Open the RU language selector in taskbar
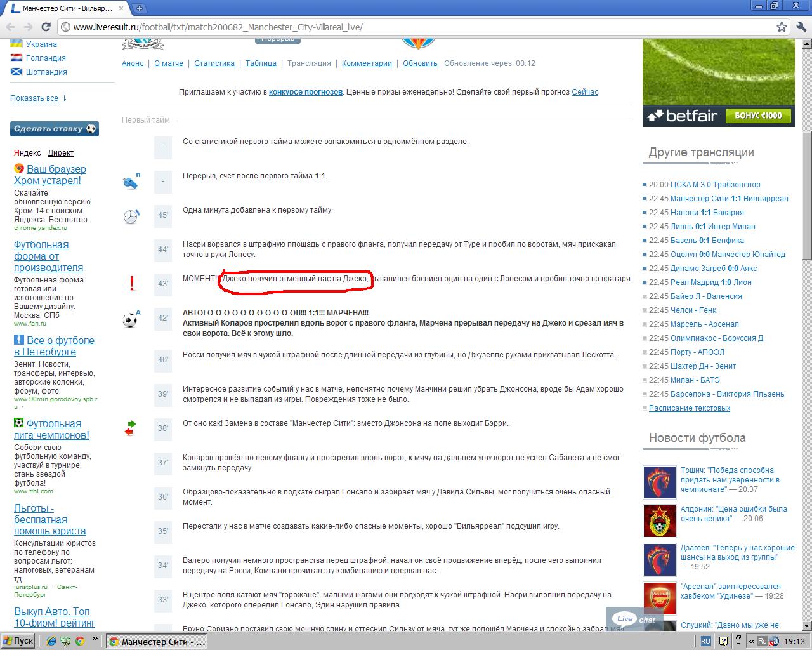The image size is (812, 650). pyautogui.click(x=705, y=641)
